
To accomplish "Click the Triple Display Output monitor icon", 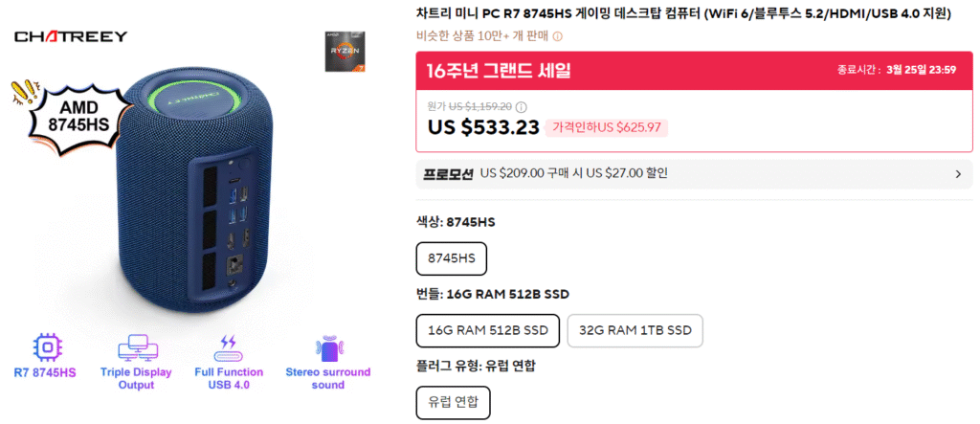I will [136, 346].
